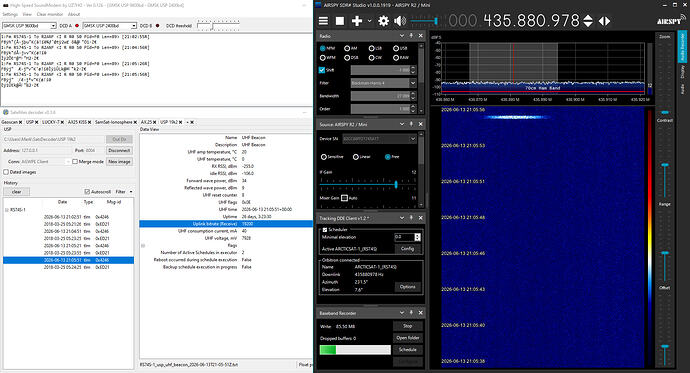Open the SDR# hamburger main menu
The image size is (690, 373).
323,21
